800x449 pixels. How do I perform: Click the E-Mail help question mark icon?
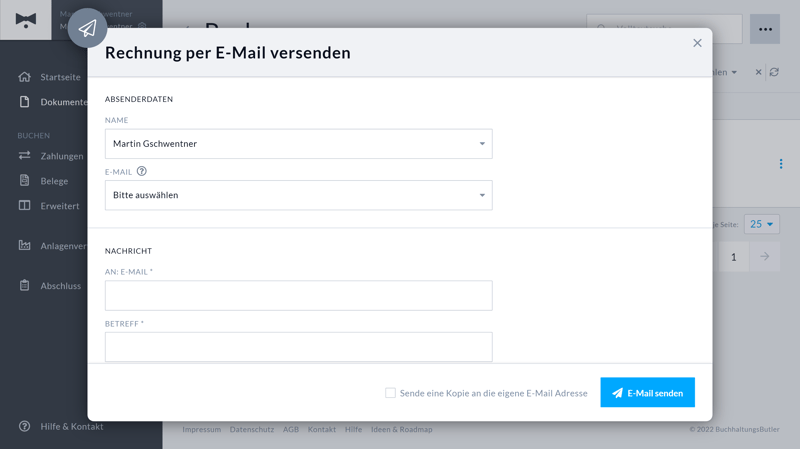(x=142, y=171)
